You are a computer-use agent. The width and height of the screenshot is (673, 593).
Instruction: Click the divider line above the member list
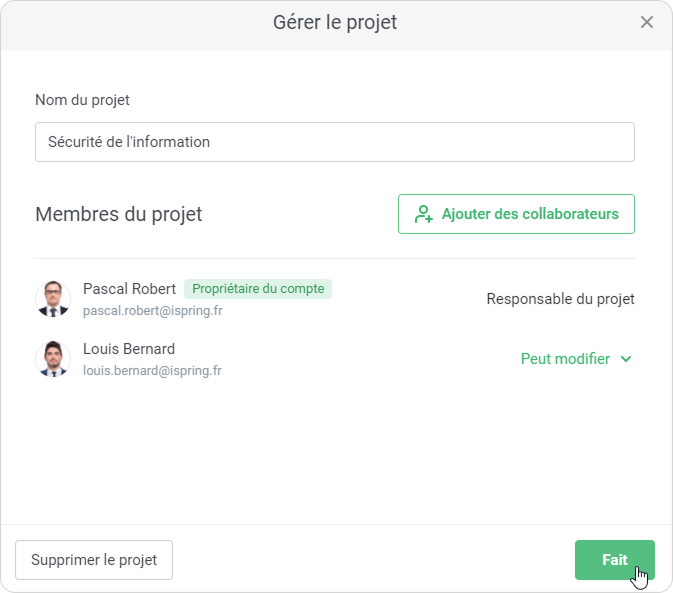(335, 259)
